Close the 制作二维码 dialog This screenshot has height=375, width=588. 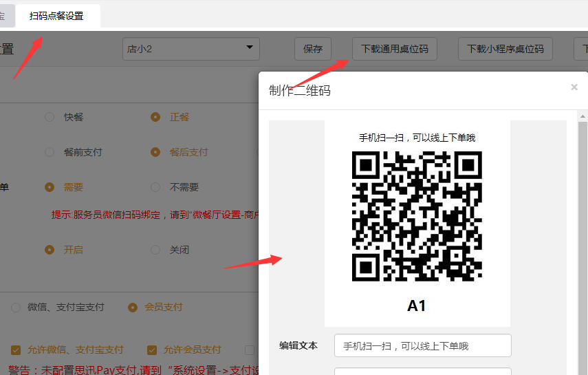(574, 87)
